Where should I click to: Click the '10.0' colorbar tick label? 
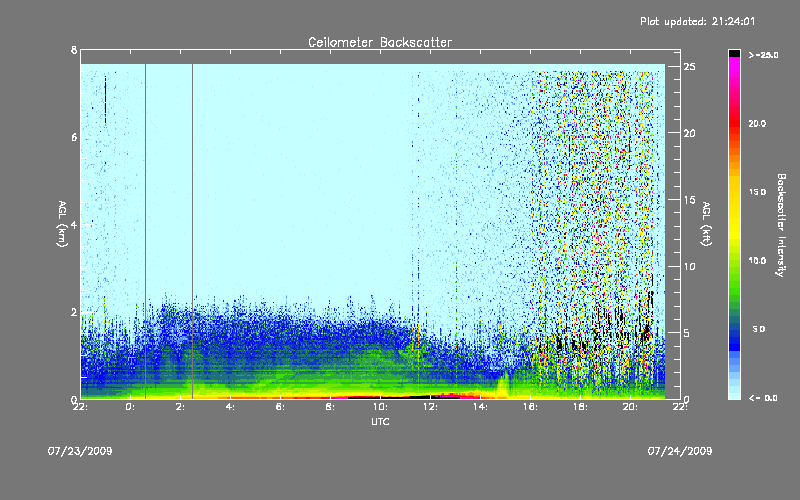757,261
